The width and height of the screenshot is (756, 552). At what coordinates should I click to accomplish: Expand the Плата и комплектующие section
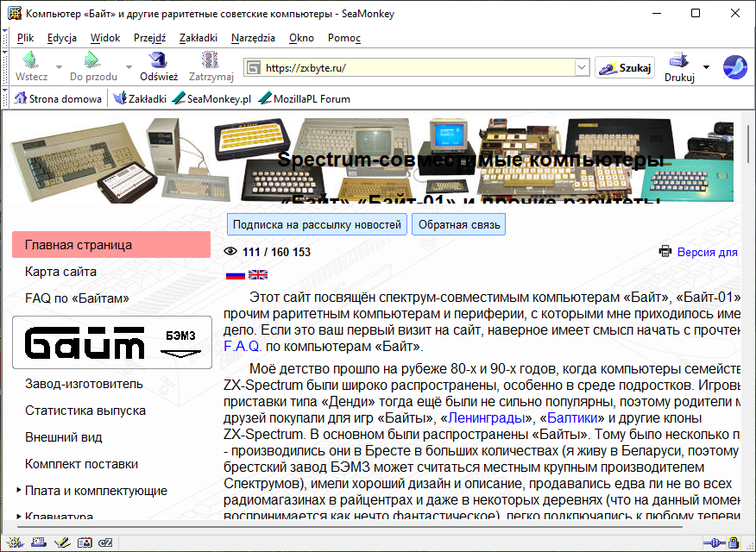(x=19, y=490)
